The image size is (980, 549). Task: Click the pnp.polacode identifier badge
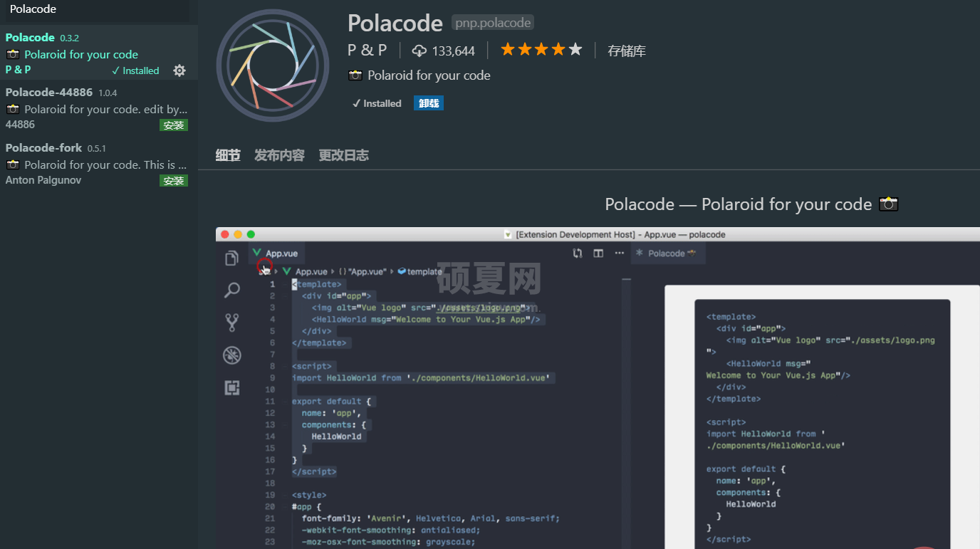493,23
